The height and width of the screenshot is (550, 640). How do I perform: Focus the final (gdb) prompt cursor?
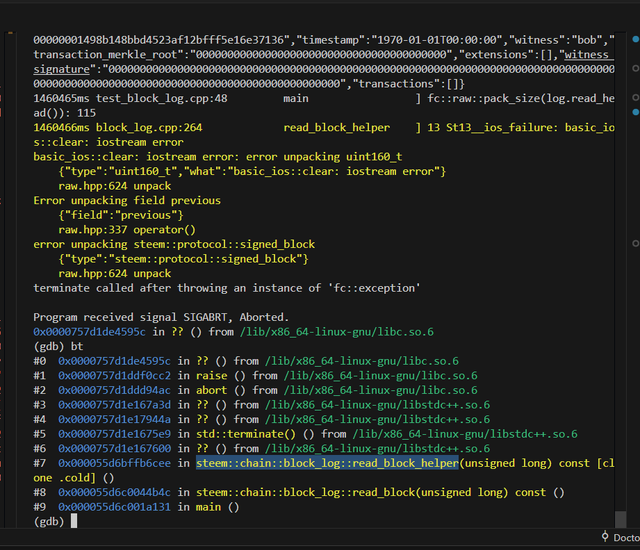click(x=75, y=521)
